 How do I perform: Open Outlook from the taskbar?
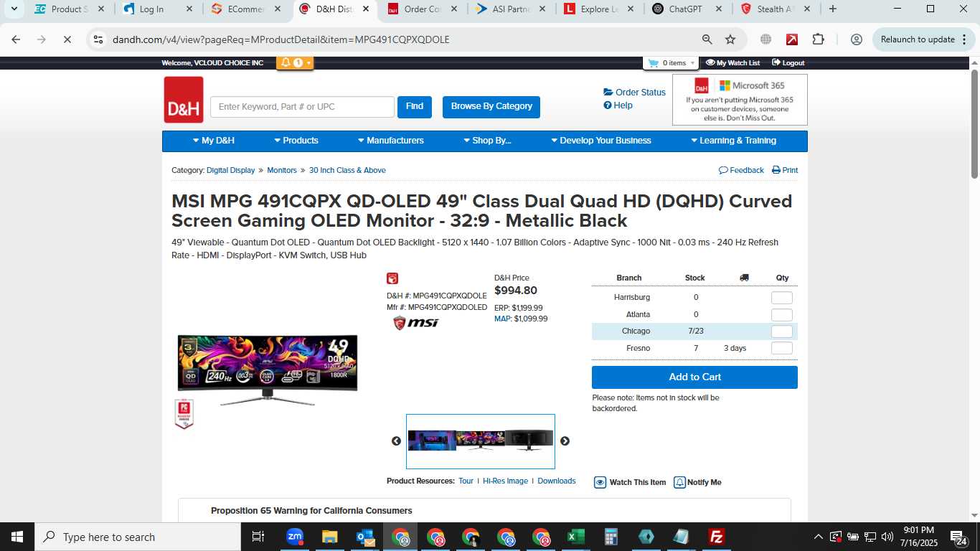365,537
